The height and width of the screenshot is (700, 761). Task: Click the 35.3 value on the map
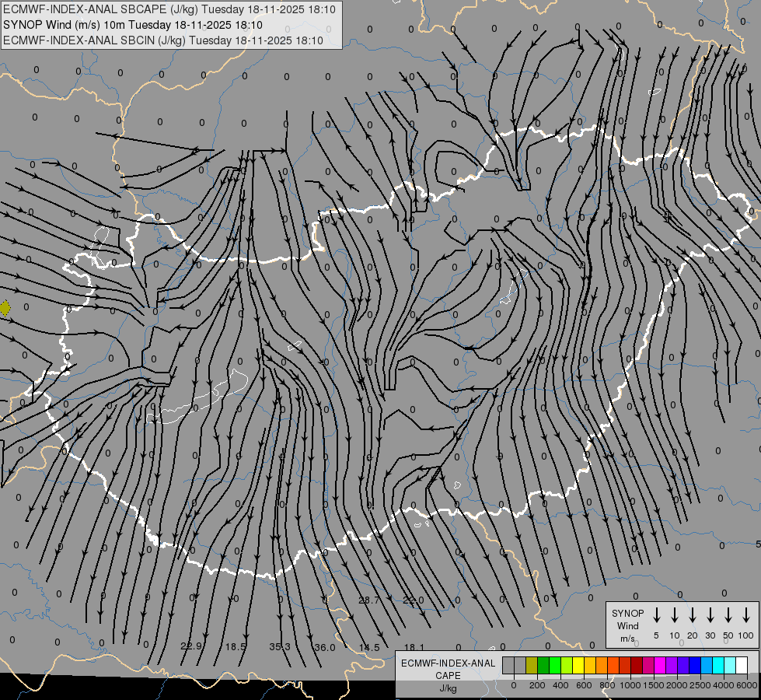280,646
